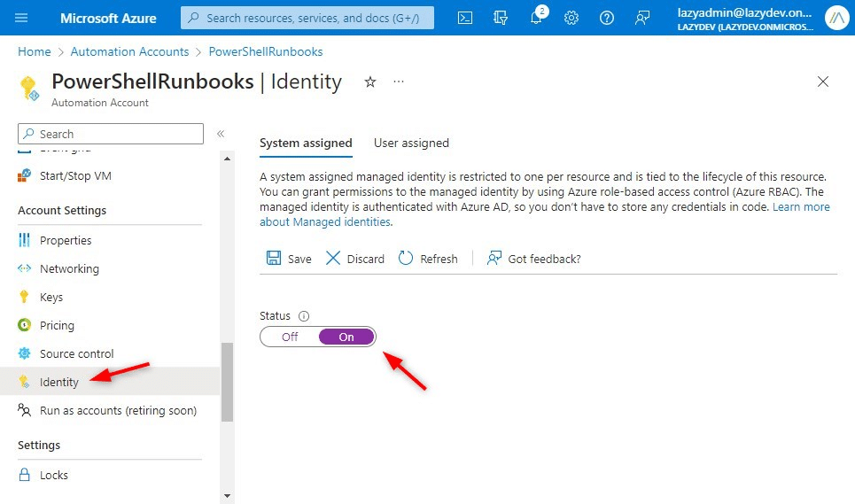
Task: Open portal settings gear
Action: 571,18
